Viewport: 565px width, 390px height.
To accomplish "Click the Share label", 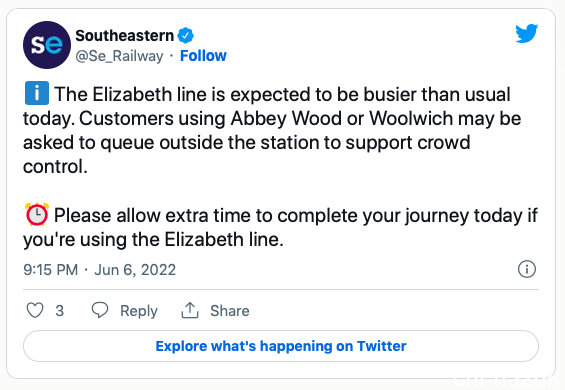I will tap(230, 311).
